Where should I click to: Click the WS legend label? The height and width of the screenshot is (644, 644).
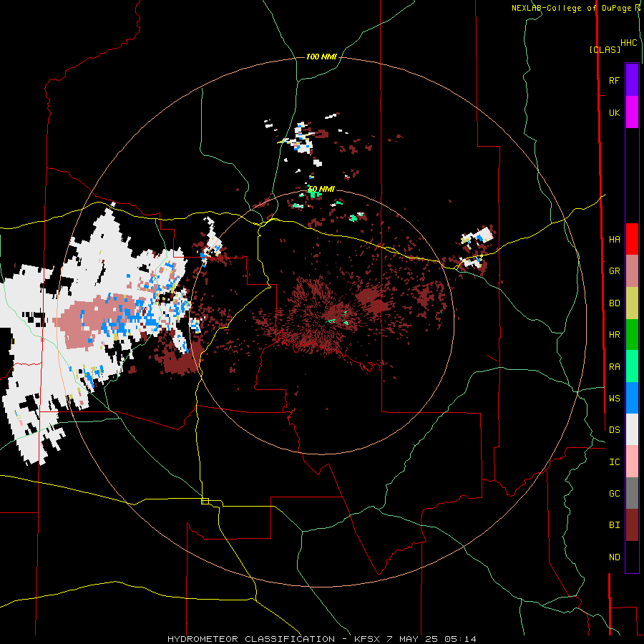coord(614,398)
